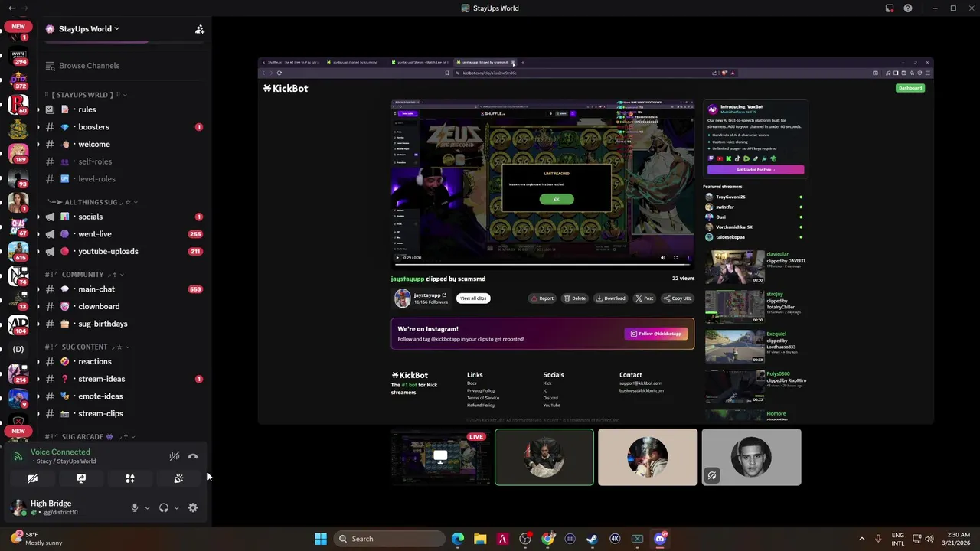This screenshot has width=980, height=551.
Task: Select server icon with 394 badge
Action: pyautogui.click(x=18, y=56)
